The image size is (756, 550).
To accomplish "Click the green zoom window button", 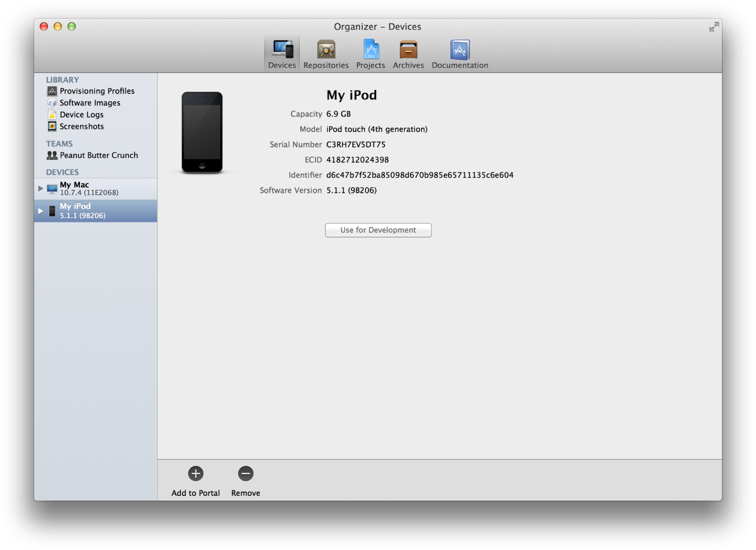I will (x=71, y=26).
